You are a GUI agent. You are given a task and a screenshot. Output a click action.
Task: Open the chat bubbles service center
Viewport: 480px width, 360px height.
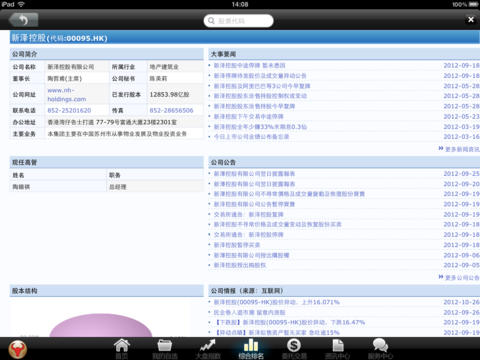coord(380,348)
